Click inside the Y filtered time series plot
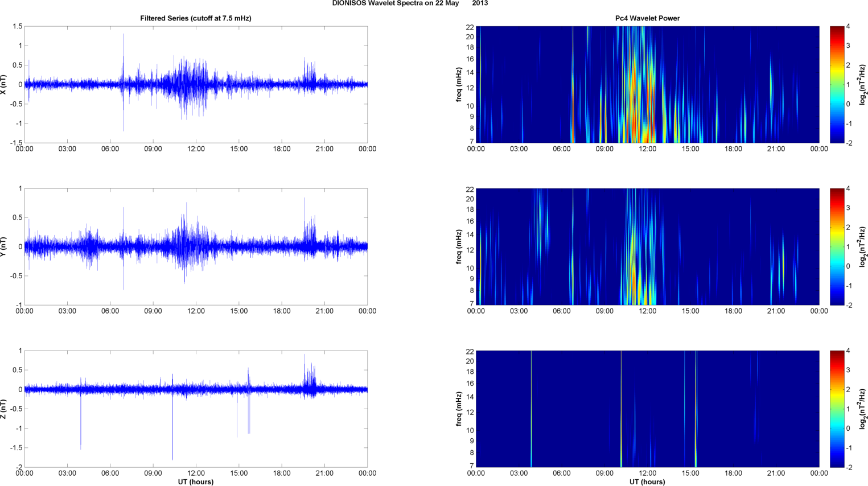Screen dimensions: 868x486 (196, 246)
